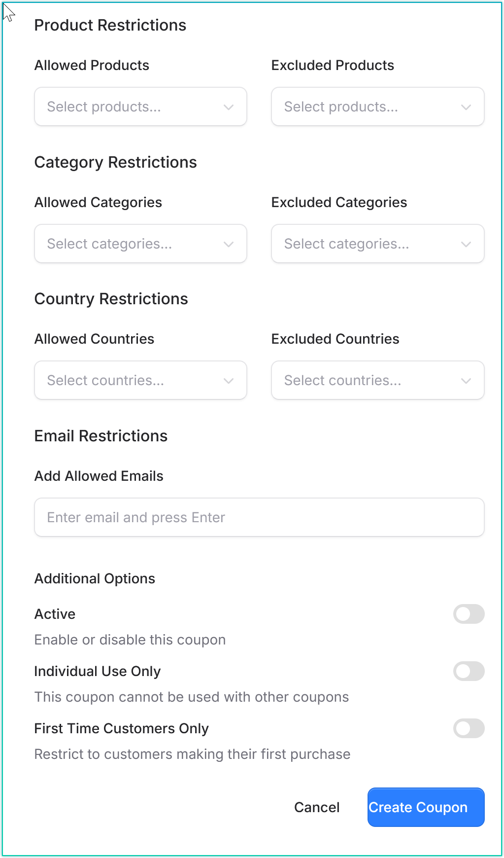Image resolution: width=504 pixels, height=858 pixels.
Task: Click the Active option label
Action: 55,614
